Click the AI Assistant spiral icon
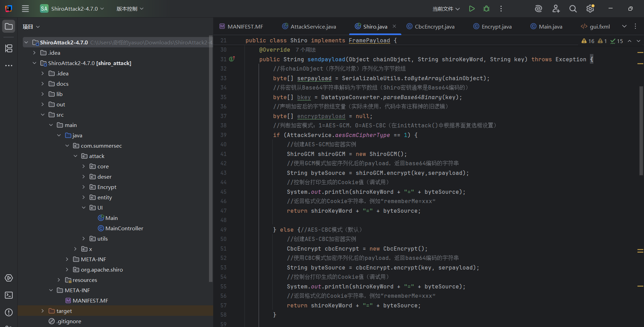 538,9
